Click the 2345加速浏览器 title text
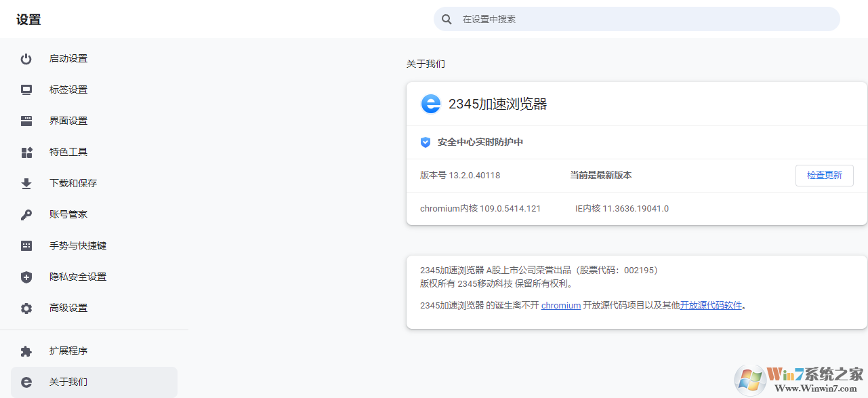This screenshot has height=398, width=868. point(497,104)
